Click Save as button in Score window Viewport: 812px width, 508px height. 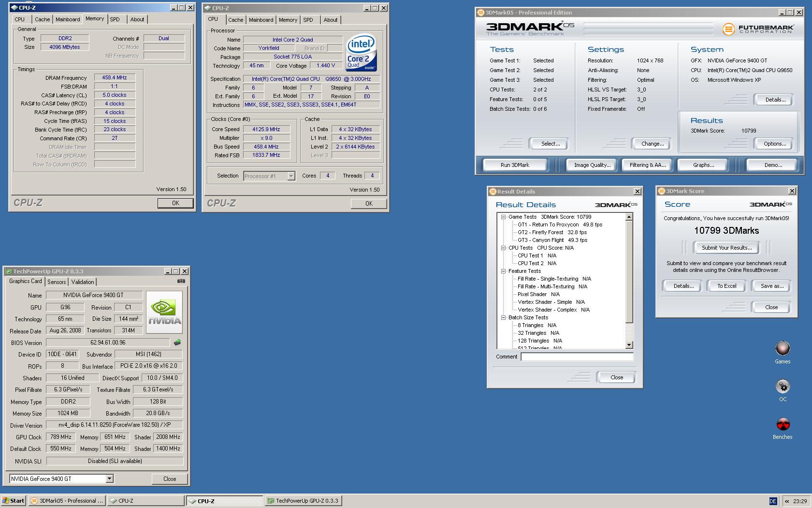pos(772,286)
